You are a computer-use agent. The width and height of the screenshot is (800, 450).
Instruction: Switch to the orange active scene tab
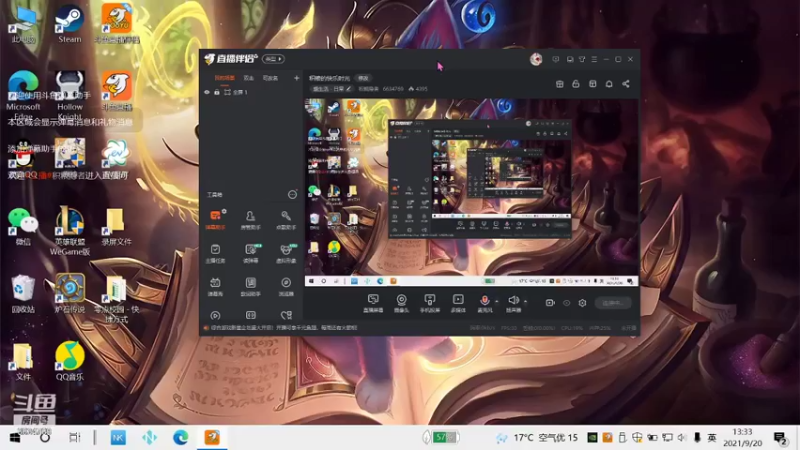[x=224, y=78]
